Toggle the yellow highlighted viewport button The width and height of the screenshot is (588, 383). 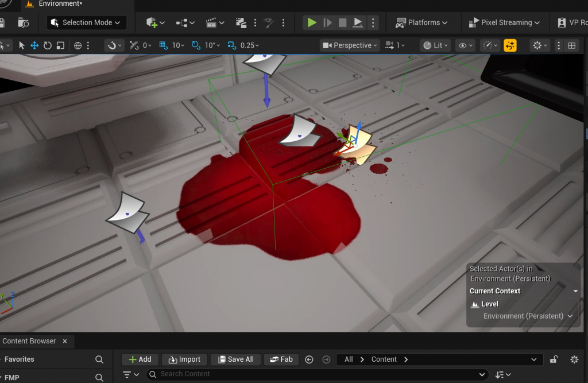coord(510,45)
